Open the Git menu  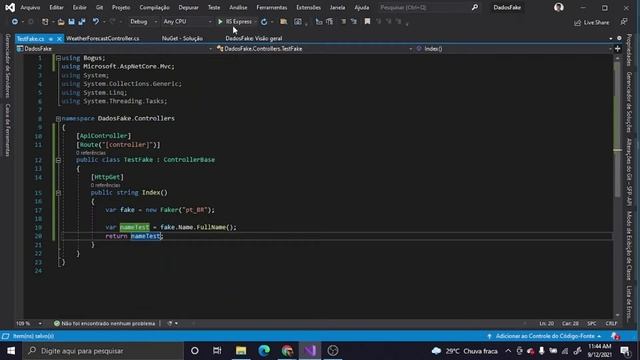(99, 7)
